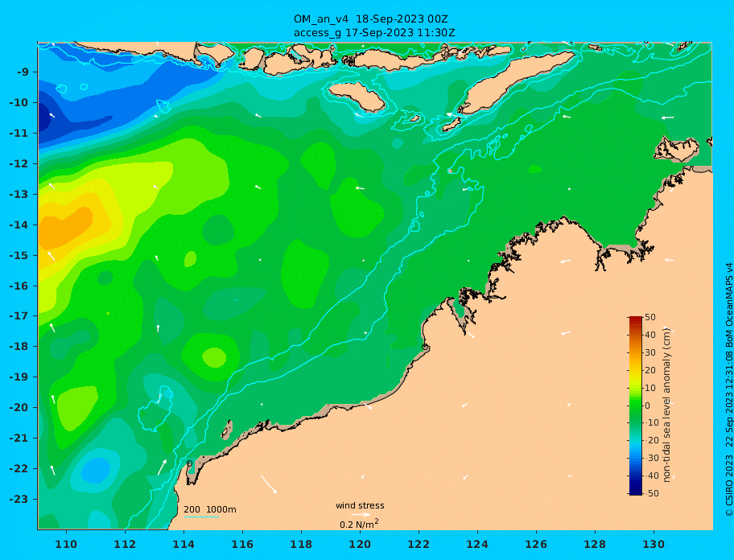Image resolution: width=734 pixels, height=560 pixels.
Task: Click the longitude label 126
Action: pyautogui.click(x=536, y=545)
